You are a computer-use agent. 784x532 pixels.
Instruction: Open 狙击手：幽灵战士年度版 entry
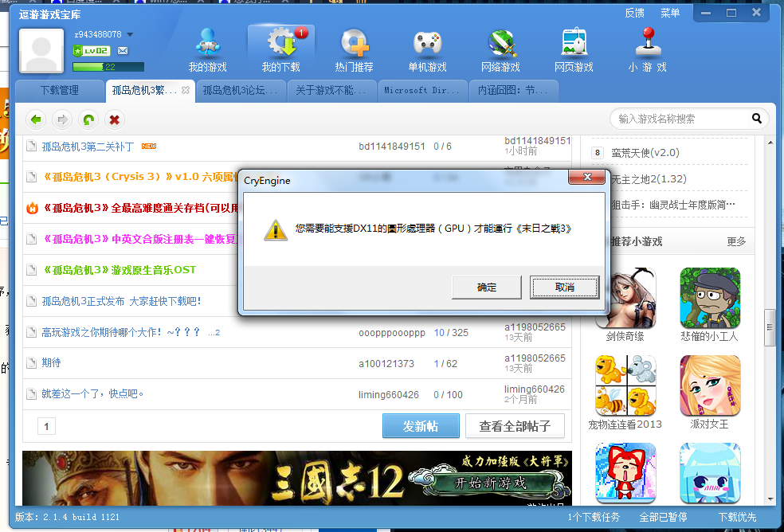coord(673,205)
